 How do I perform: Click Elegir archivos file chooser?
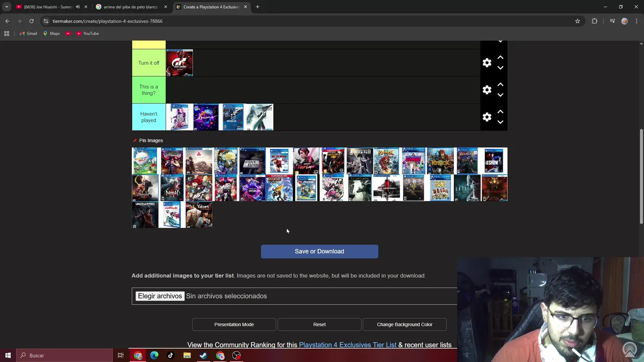coord(160,296)
